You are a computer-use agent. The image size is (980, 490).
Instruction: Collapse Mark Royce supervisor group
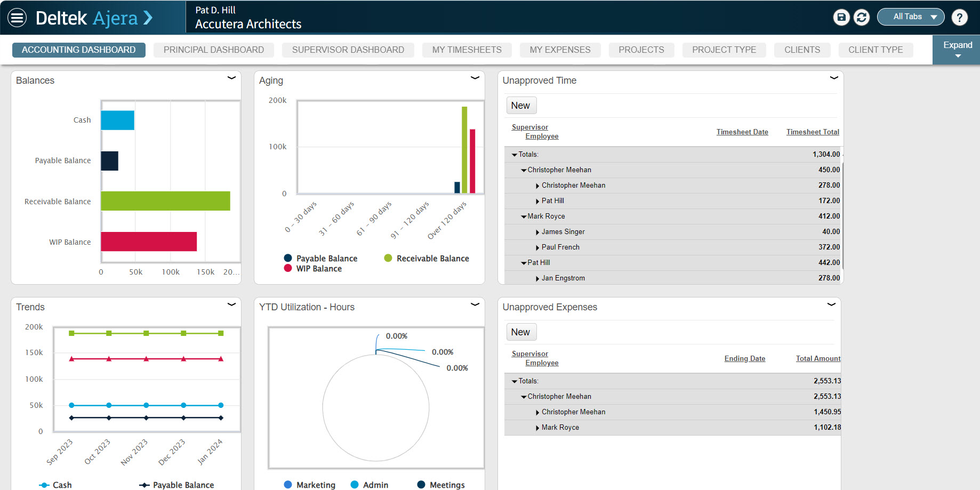click(x=524, y=216)
